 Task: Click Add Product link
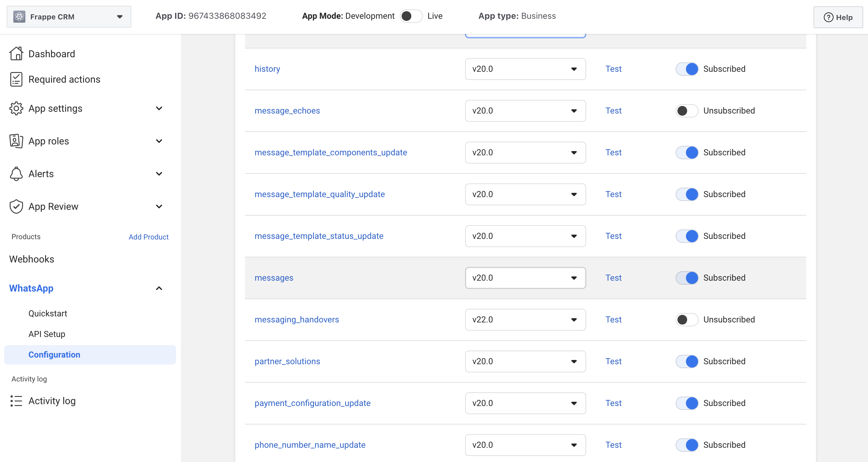point(148,237)
